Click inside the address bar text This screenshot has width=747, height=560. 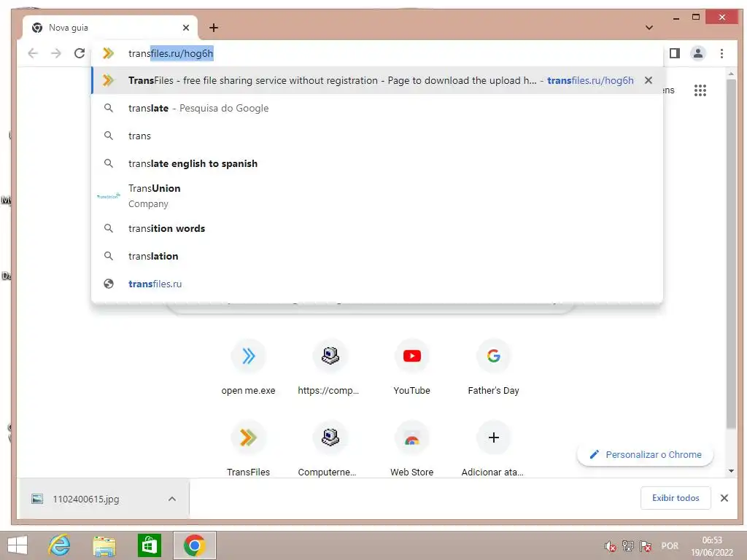tap(171, 53)
